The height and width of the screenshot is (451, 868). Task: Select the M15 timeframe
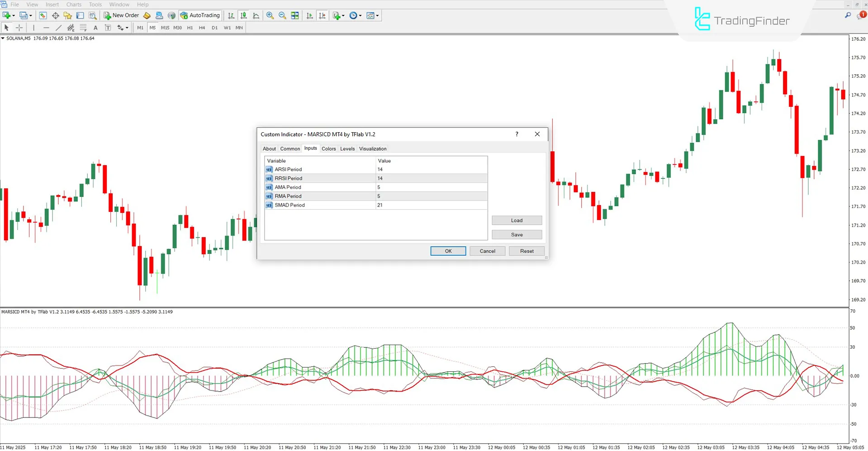[165, 28]
